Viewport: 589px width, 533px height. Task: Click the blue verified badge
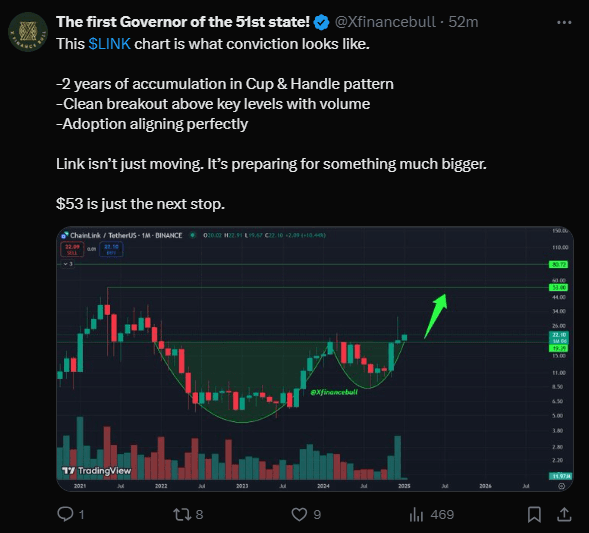pyautogui.click(x=321, y=22)
